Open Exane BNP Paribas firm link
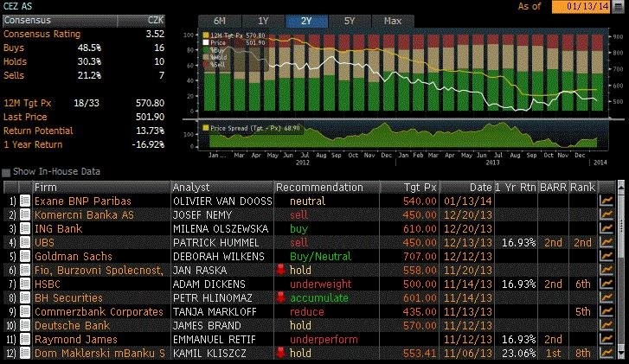This screenshot has width=629, height=364. tap(83, 201)
